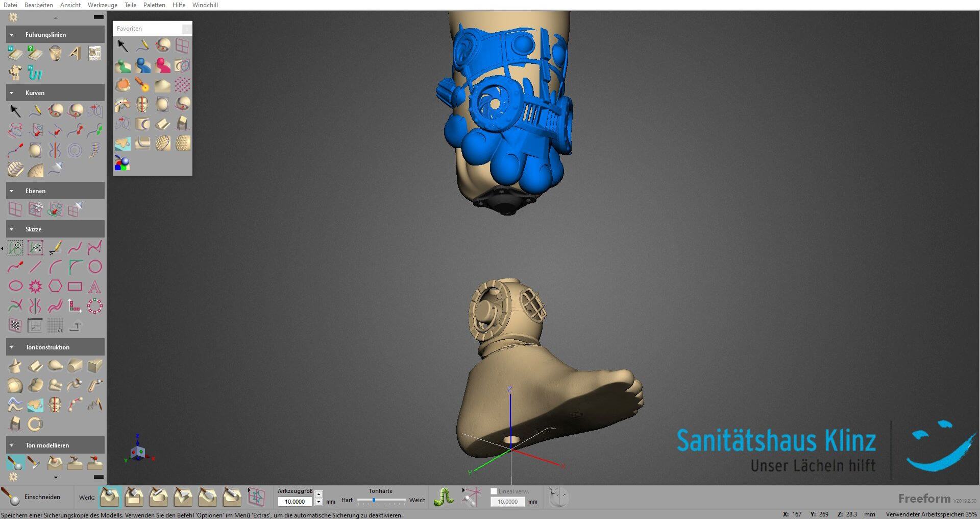Viewport: 980px width, 519px height.
Task: Enable the 'Lineal verw.' checkbox
Action: [x=494, y=491]
